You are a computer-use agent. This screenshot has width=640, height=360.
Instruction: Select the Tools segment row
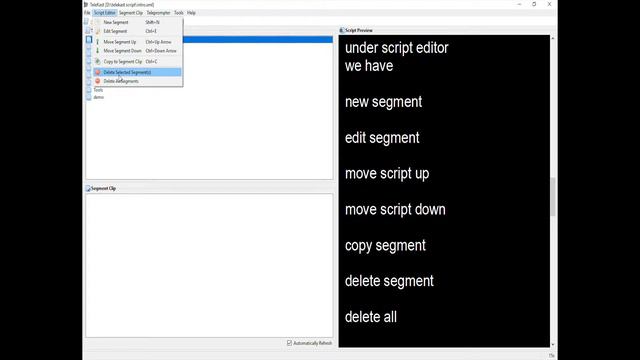pyautogui.click(x=209, y=90)
